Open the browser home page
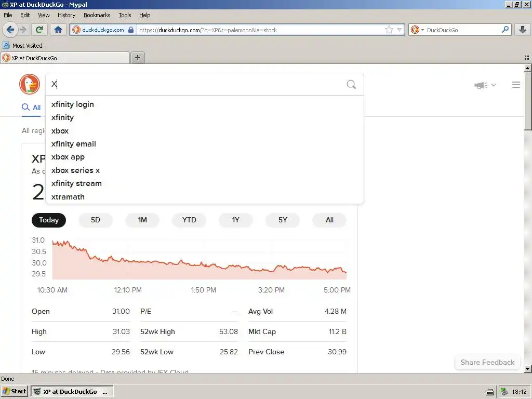Image resolution: width=532 pixels, height=399 pixels. [58, 30]
